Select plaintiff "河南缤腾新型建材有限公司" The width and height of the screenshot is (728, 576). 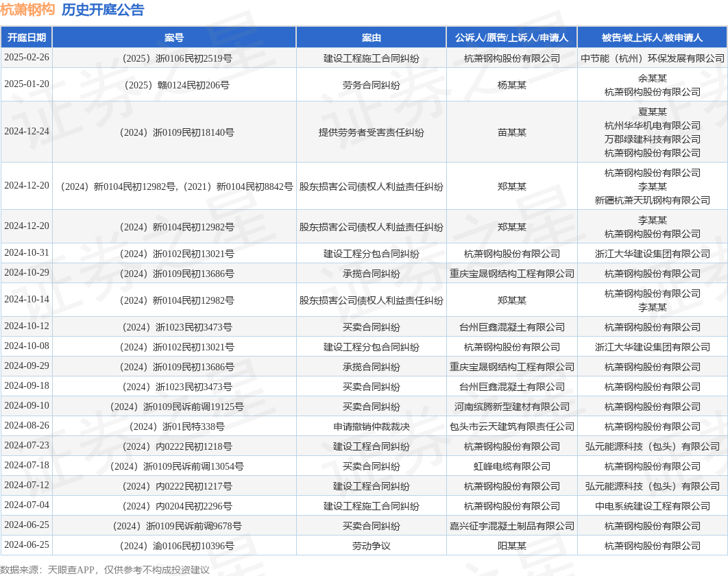[x=511, y=407]
